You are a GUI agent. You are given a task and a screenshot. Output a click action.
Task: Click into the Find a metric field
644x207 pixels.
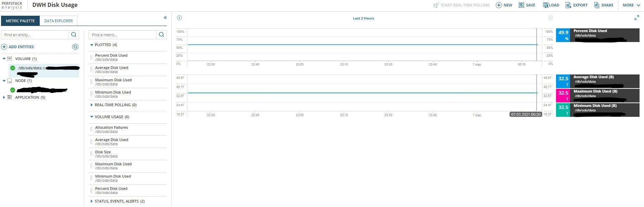pyautogui.click(x=123, y=34)
